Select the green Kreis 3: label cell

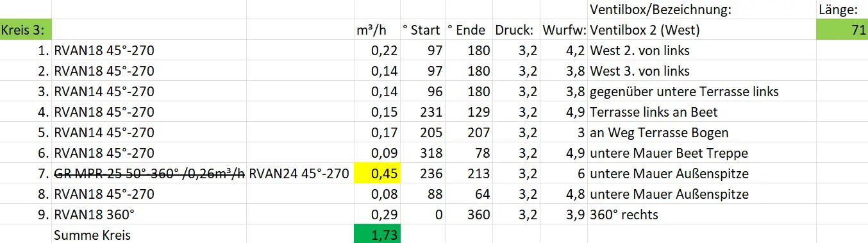pos(26,29)
